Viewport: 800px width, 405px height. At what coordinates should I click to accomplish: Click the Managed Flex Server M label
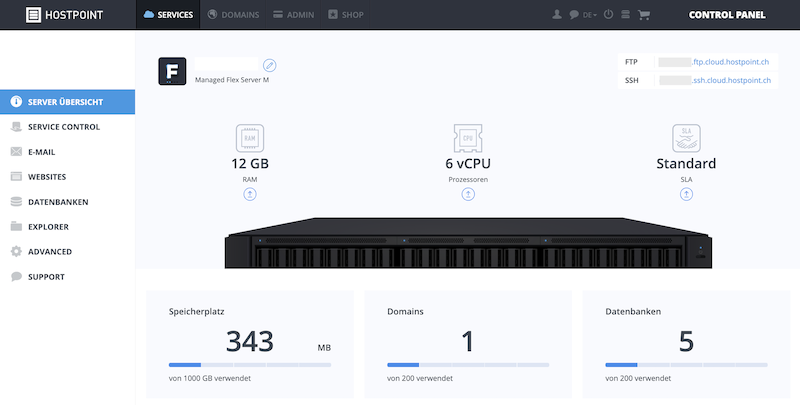232,80
